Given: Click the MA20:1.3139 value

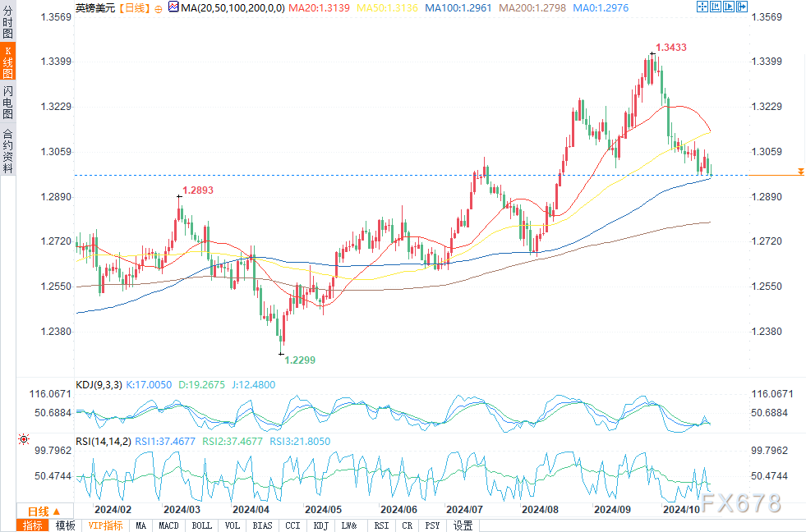Looking at the screenshot, I should 319,8.
